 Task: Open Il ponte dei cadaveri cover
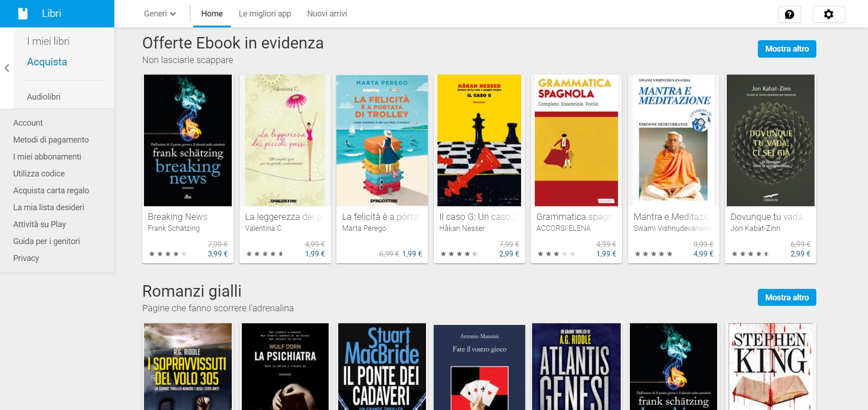pos(382,367)
